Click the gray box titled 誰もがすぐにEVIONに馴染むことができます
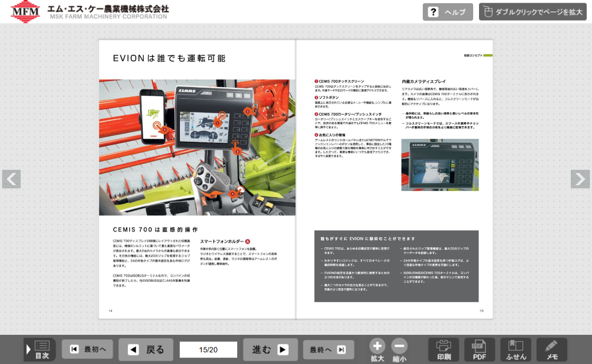 (396, 266)
